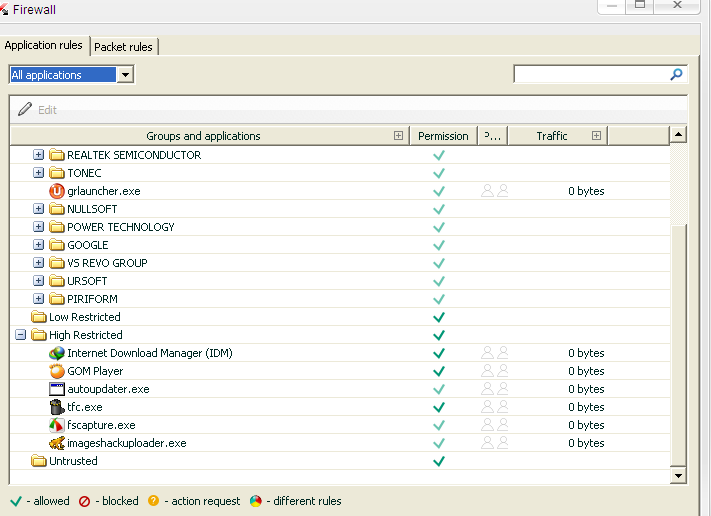This screenshot has height=516, width=711.
Task: Click the blocked legend icon
Action: point(84,501)
